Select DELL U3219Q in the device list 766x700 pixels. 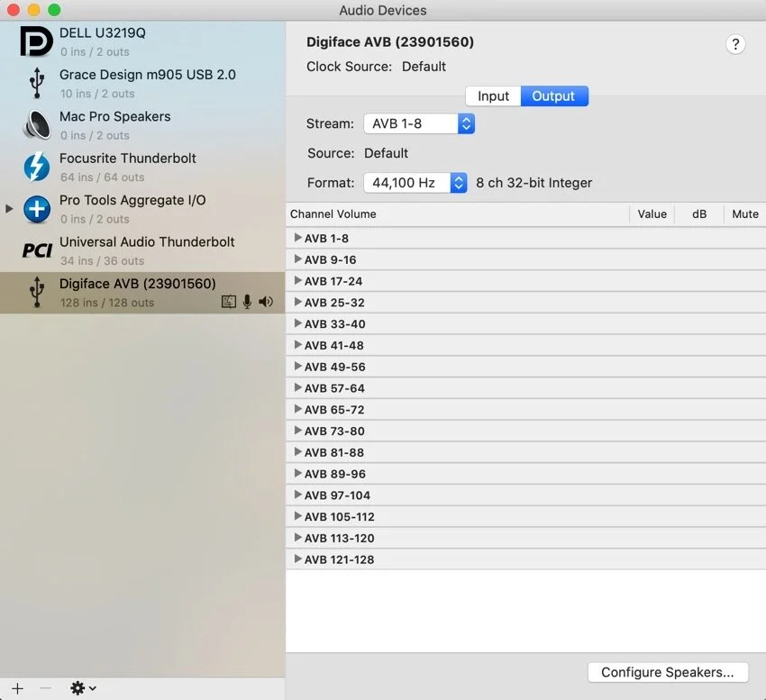pyautogui.click(x=142, y=41)
